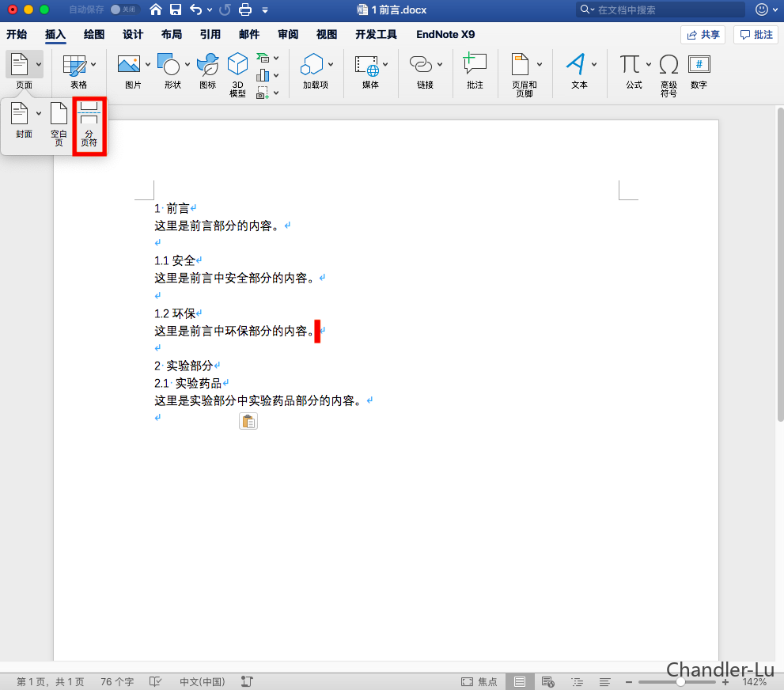The image size is (784, 690).
Task: Open 页眉和页脚 header and footer
Action: coord(524,74)
